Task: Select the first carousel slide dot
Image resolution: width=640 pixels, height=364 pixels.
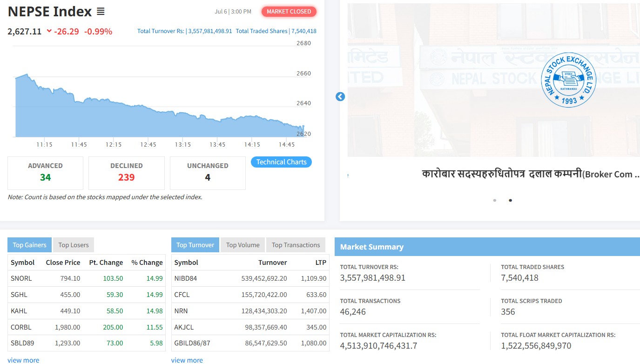Action: pos(494,200)
